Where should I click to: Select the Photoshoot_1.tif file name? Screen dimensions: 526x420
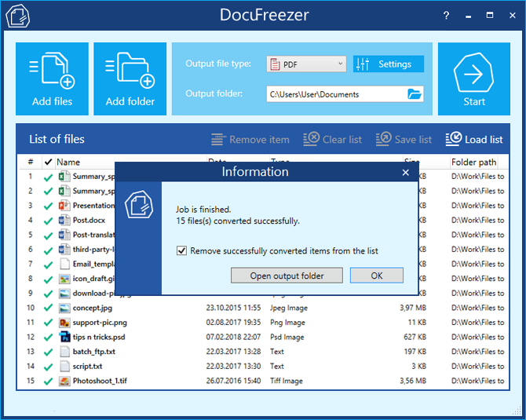tap(100, 381)
